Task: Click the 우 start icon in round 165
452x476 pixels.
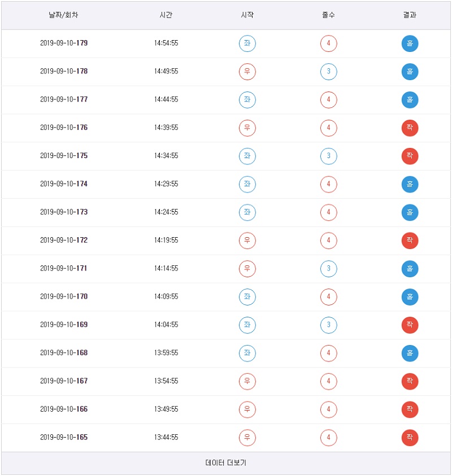Action: click(x=247, y=438)
